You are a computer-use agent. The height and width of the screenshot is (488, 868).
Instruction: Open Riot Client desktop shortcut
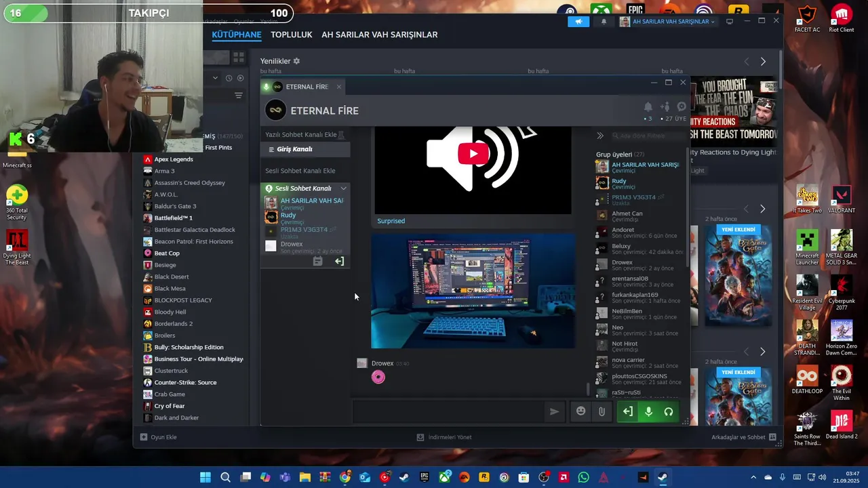click(x=842, y=18)
